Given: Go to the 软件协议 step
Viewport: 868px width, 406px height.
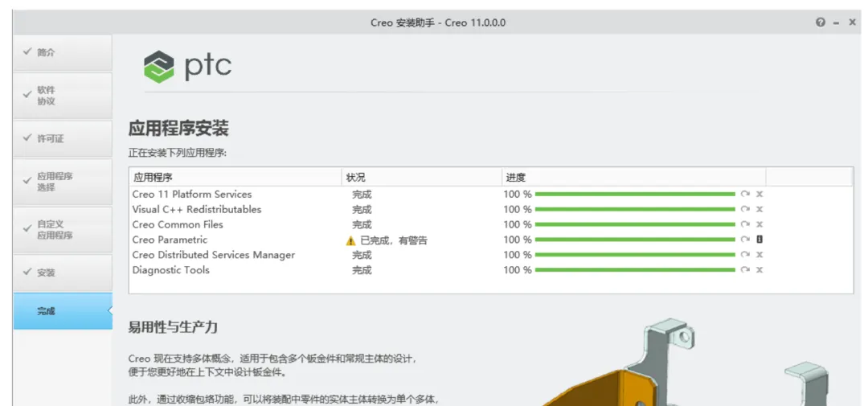Looking at the screenshot, I should tap(63, 96).
